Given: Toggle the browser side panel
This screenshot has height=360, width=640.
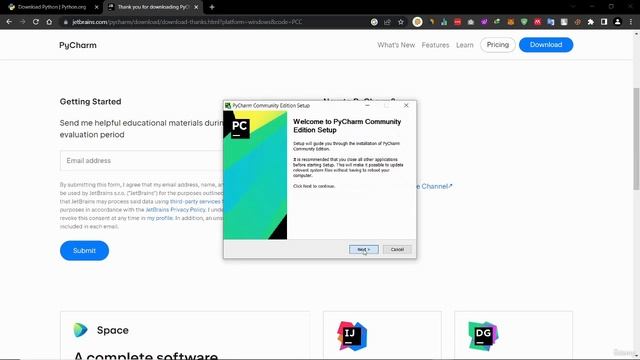Looking at the screenshot, I should [604, 22].
